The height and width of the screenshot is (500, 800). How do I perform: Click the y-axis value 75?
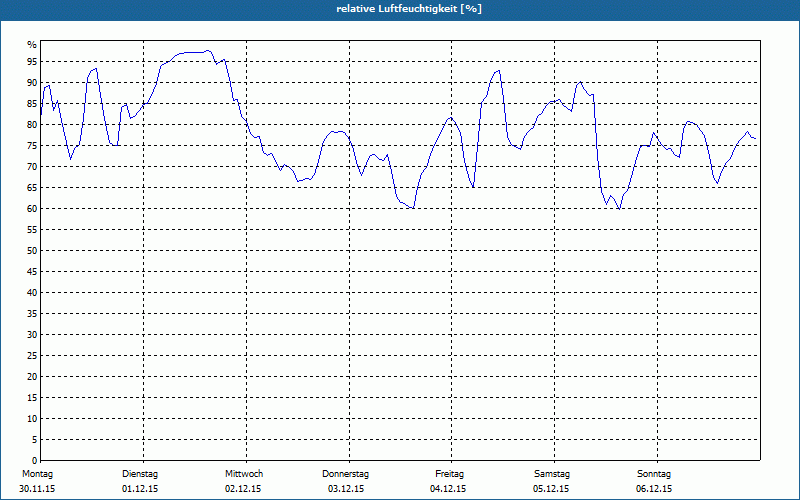tap(32, 146)
